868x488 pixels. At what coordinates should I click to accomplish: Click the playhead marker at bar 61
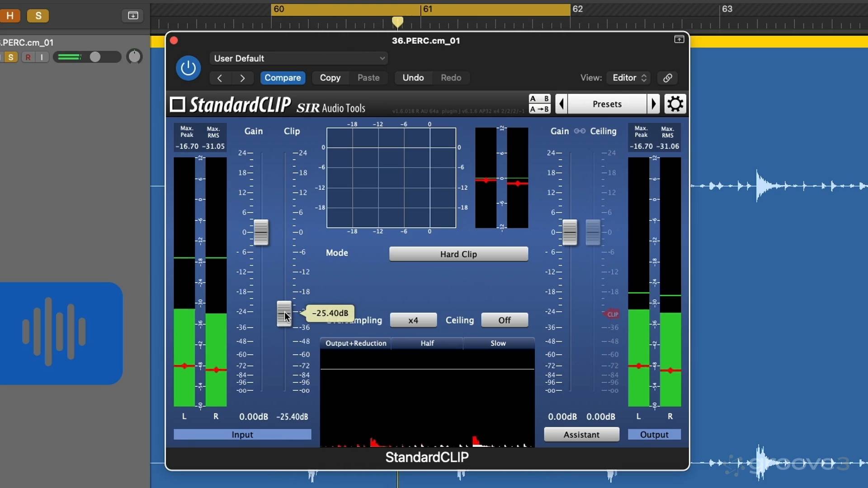[x=397, y=22]
